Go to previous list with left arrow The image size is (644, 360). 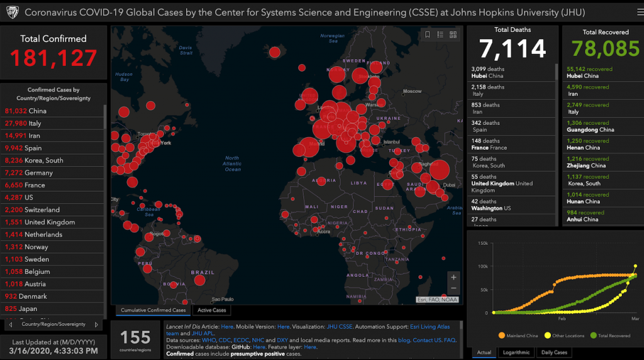[11, 325]
